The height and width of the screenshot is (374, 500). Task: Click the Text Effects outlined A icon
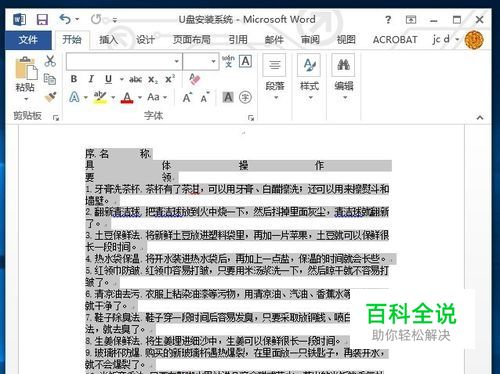(74, 97)
